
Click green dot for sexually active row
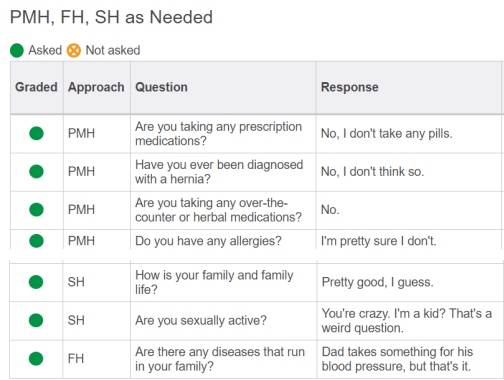36,320
